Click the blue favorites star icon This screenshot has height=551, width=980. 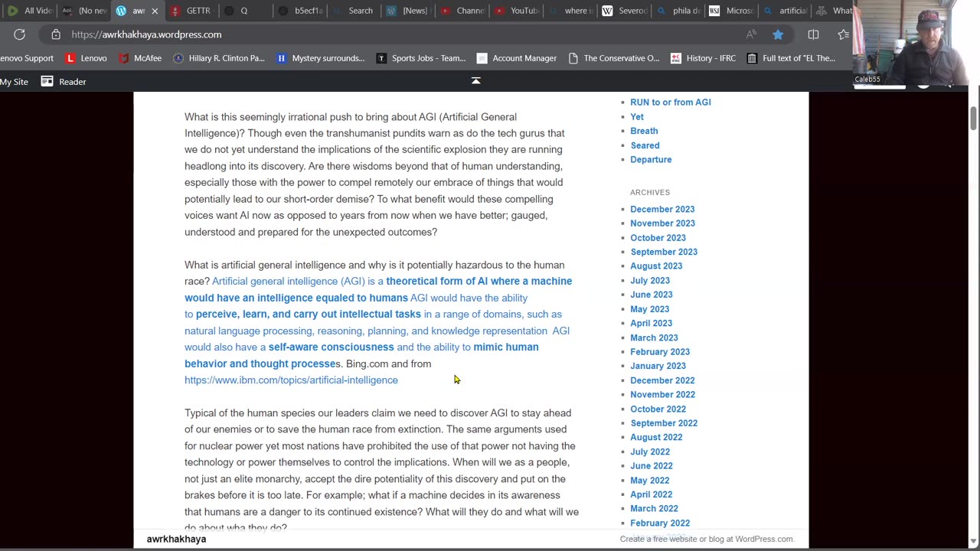[778, 34]
